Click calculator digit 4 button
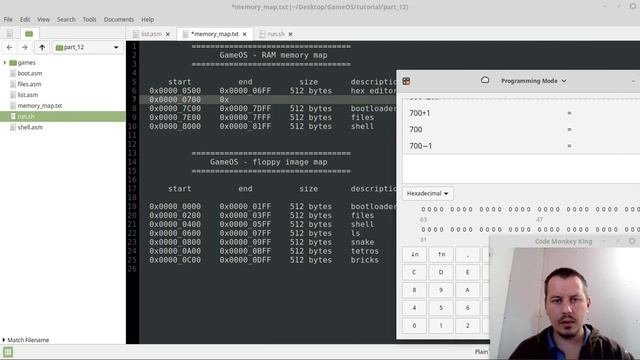The width and height of the screenshot is (640, 360). point(414,308)
